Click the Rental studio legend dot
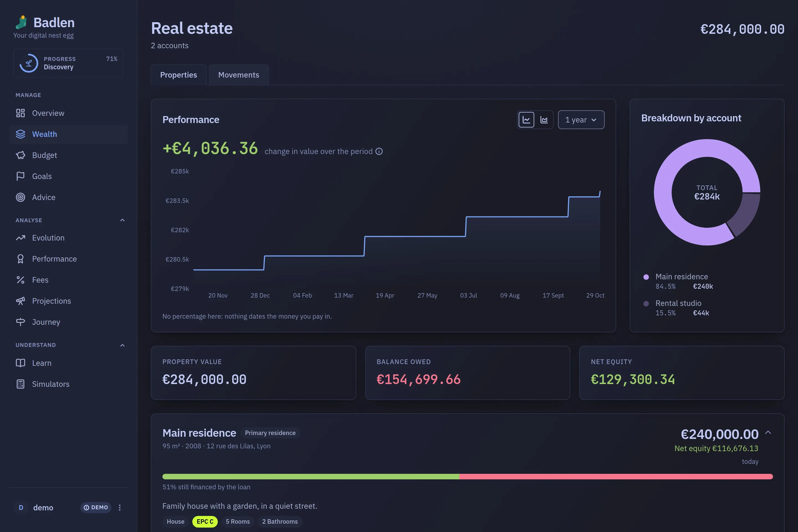798x532 pixels. [646, 303]
